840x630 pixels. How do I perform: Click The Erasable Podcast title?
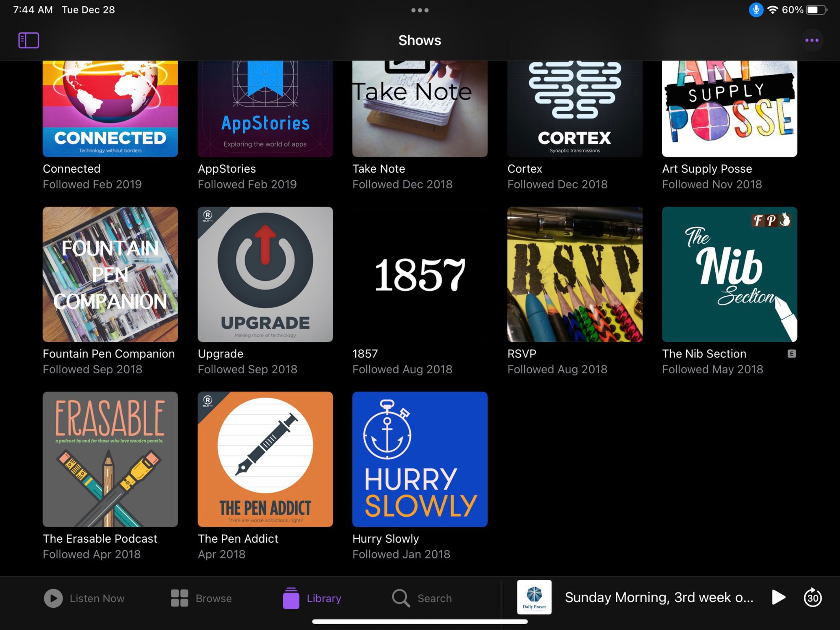[100, 539]
